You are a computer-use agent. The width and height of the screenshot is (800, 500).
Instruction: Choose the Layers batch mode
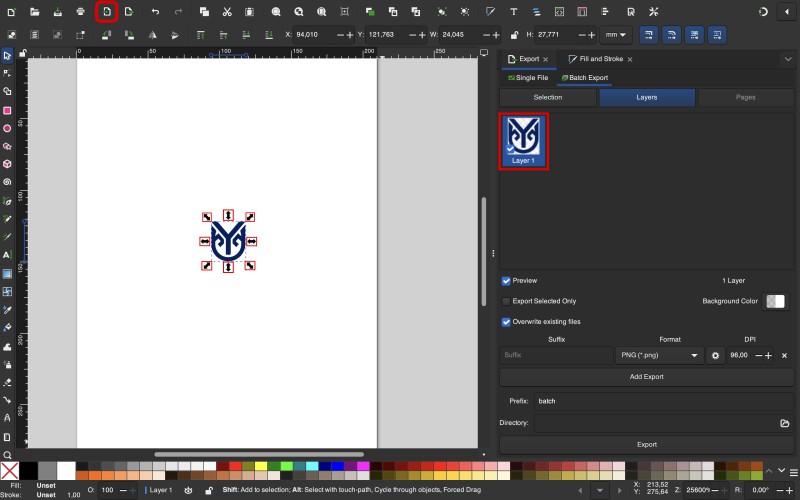647,97
